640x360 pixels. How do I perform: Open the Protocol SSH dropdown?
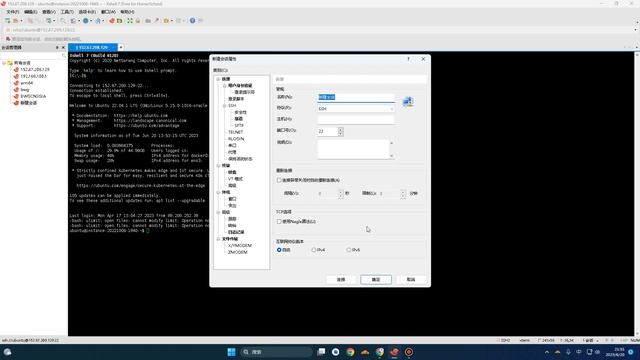[356, 109]
